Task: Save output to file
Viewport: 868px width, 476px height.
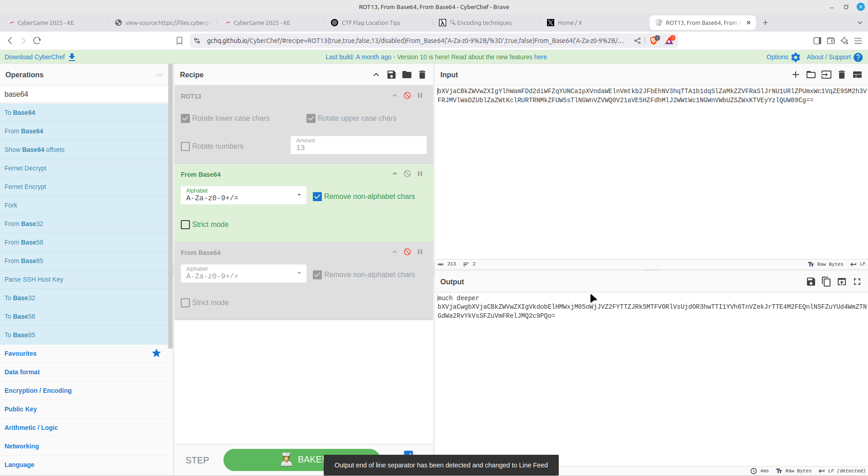Action: (811, 282)
